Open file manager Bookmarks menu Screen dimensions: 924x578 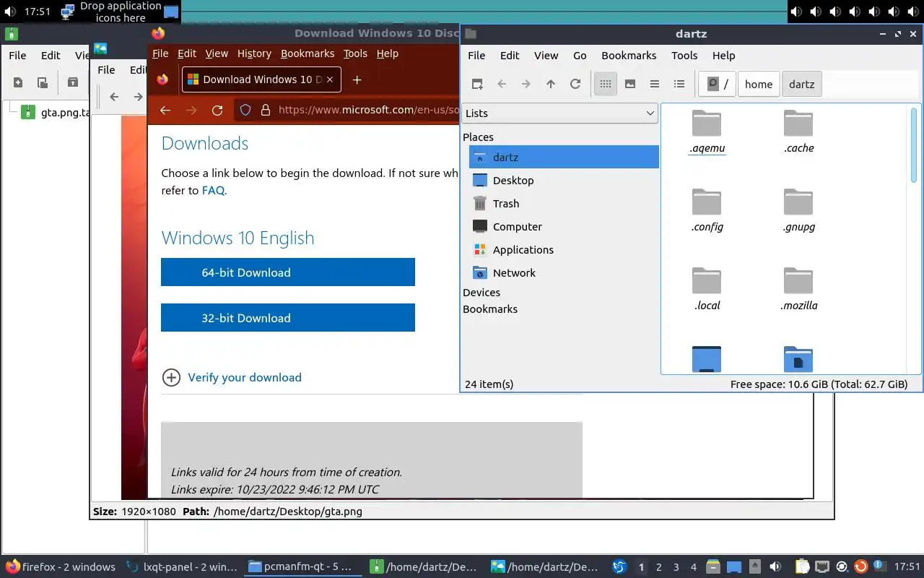(629, 56)
